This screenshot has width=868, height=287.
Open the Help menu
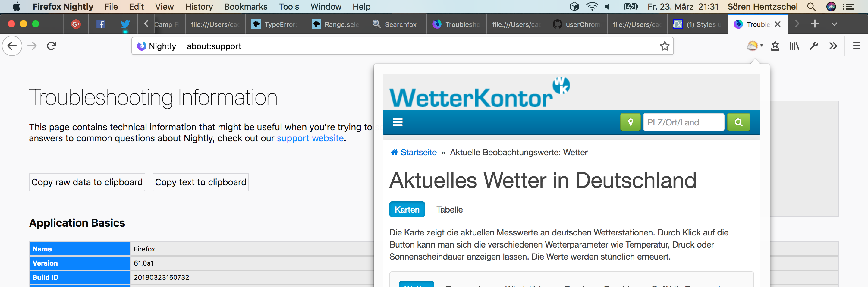[x=361, y=7]
